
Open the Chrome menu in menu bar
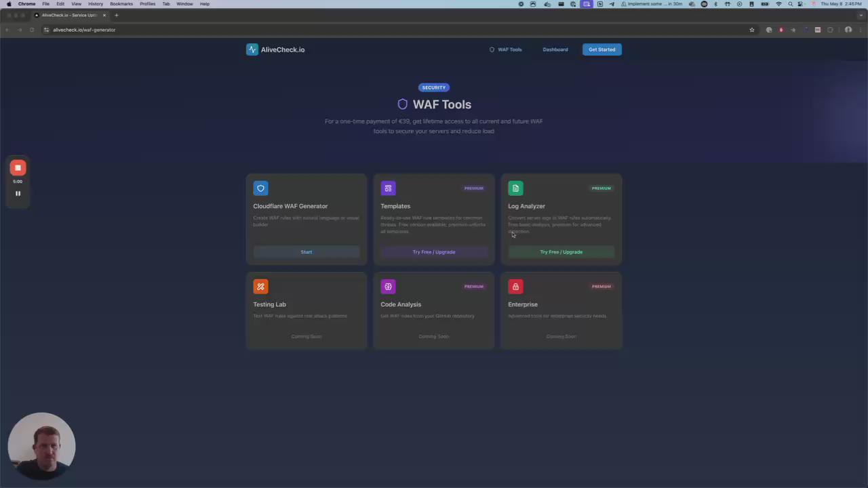[27, 4]
